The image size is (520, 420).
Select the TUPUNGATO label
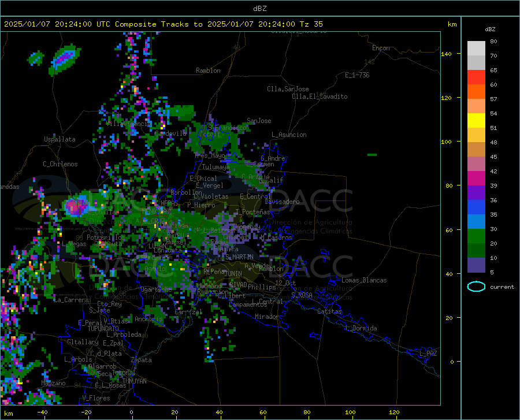coord(103,329)
